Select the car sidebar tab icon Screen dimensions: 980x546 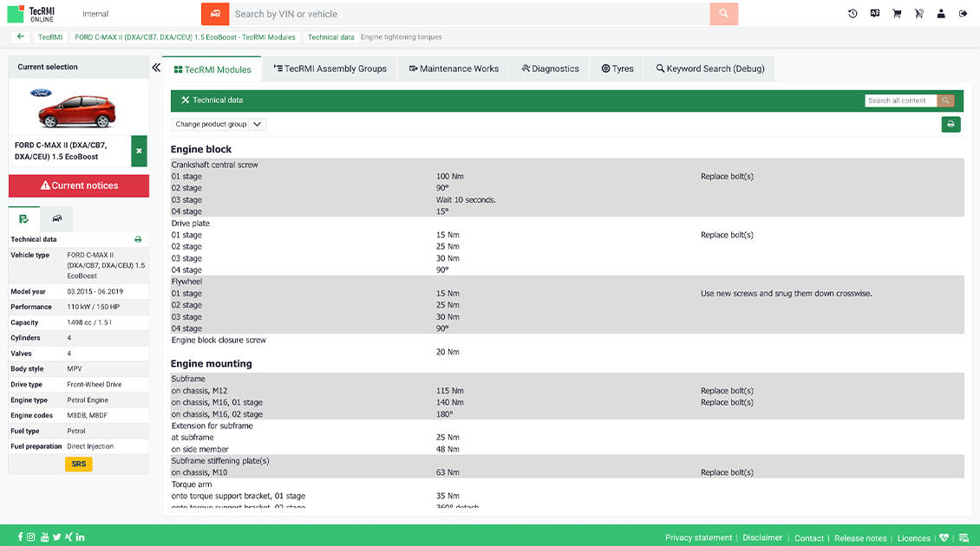[x=57, y=218]
